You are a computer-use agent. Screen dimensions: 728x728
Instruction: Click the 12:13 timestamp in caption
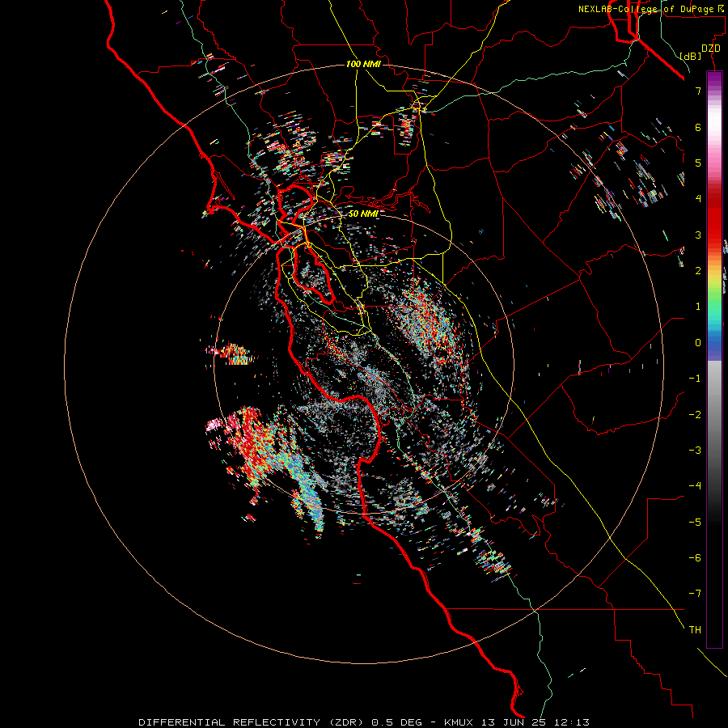(x=572, y=722)
